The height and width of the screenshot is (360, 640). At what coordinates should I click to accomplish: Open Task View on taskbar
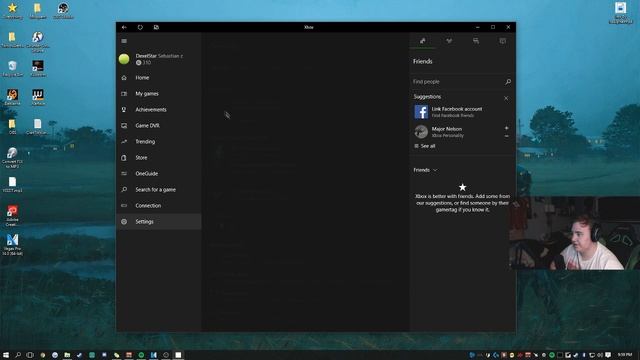point(30,355)
